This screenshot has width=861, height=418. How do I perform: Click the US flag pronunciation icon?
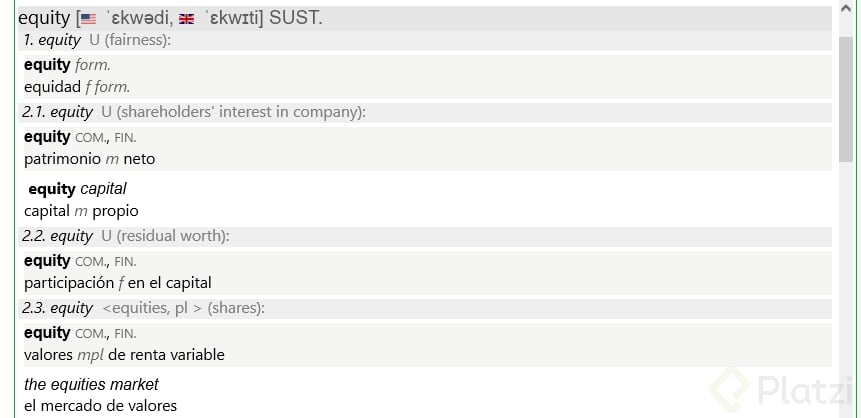click(x=88, y=19)
